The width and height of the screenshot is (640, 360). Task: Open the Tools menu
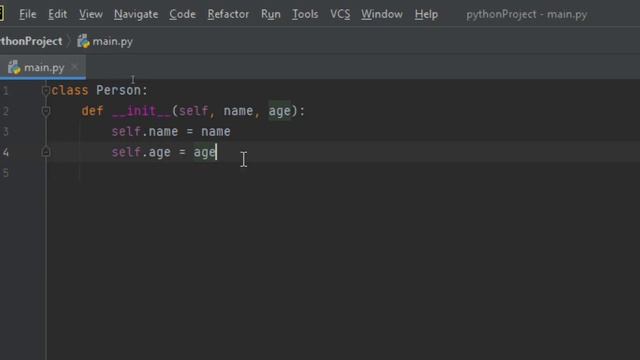point(305,14)
